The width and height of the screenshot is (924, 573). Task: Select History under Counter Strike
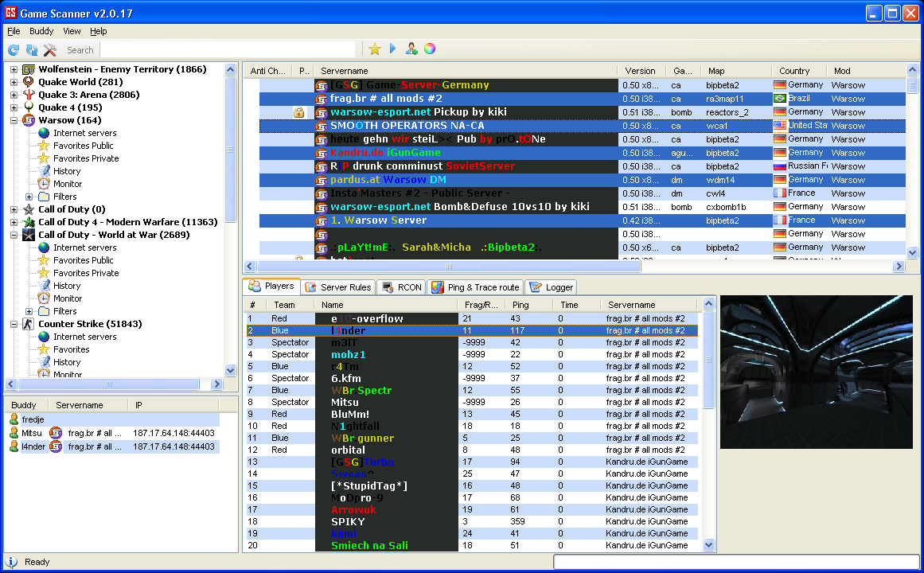pos(67,363)
